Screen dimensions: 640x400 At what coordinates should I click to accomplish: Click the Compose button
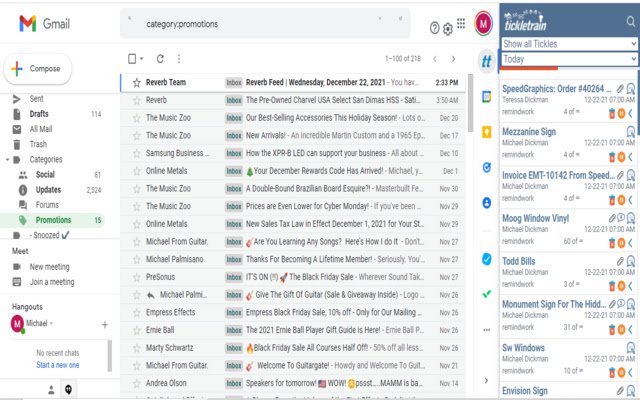(x=37, y=68)
